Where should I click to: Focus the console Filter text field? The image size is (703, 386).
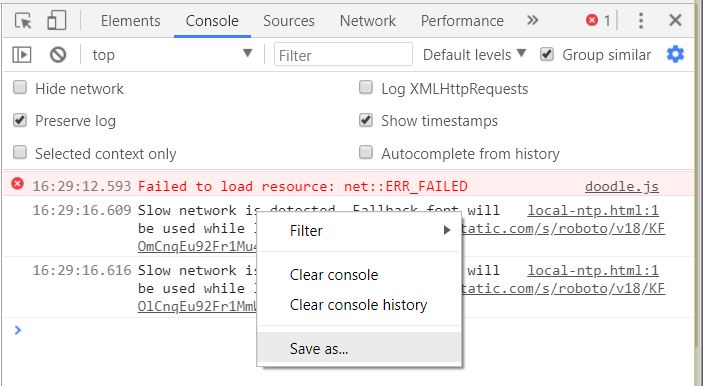(x=343, y=55)
